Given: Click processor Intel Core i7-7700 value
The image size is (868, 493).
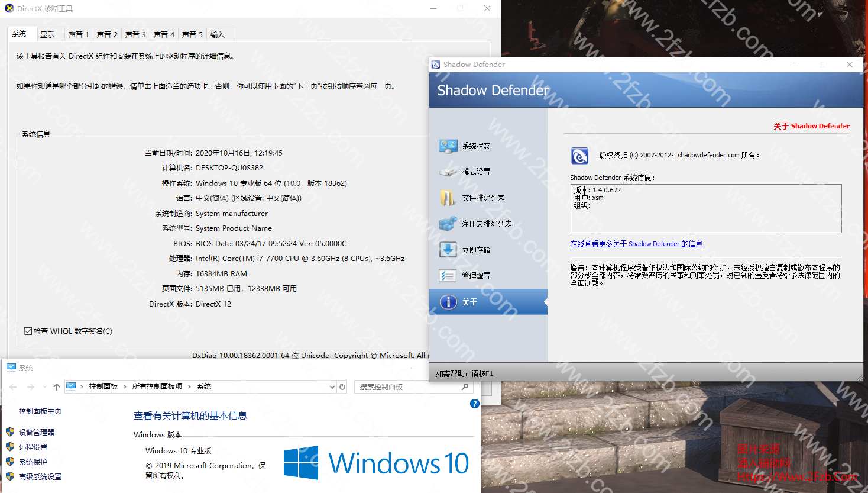Looking at the screenshot, I should click(300, 259).
